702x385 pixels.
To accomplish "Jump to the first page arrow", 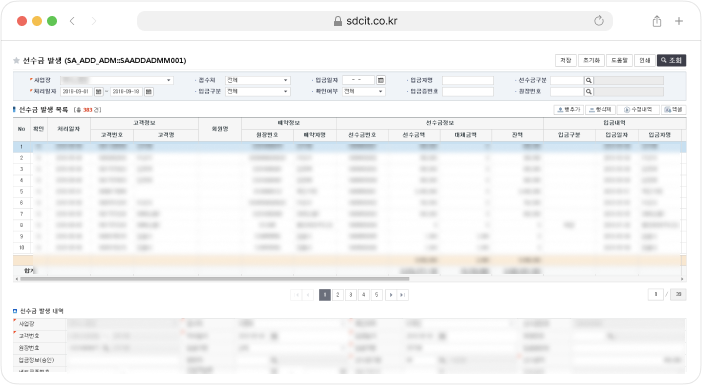I will (x=296, y=295).
